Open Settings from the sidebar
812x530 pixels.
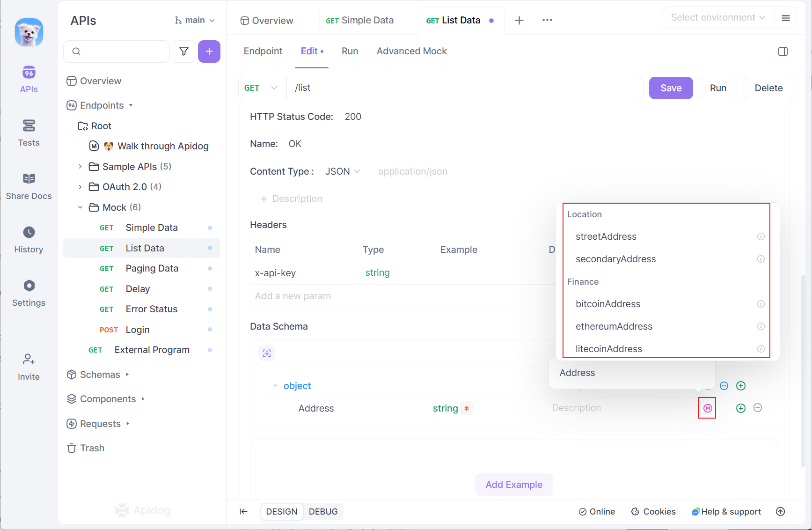tap(29, 293)
